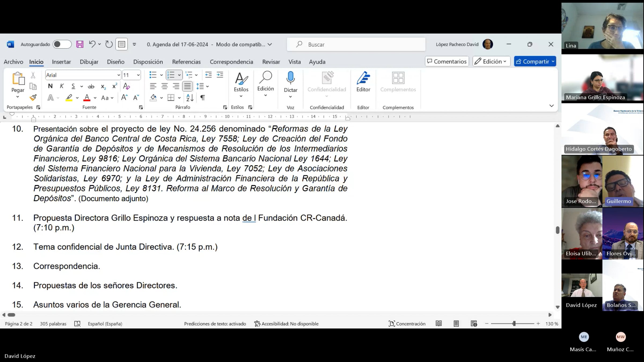The height and width of the screenshot is (362, 644).
Task: Toggle underline (S) formatting
Action: click(73, 86)
